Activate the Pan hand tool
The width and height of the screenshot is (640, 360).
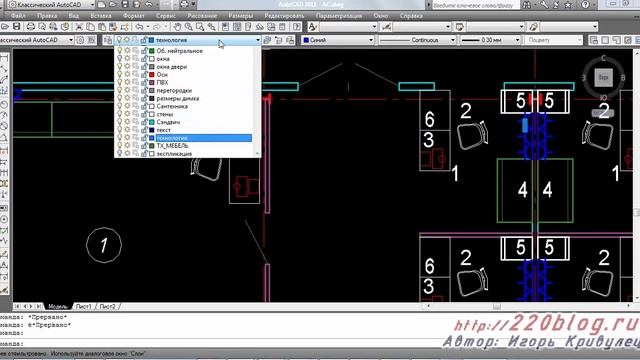coord(177,27)
